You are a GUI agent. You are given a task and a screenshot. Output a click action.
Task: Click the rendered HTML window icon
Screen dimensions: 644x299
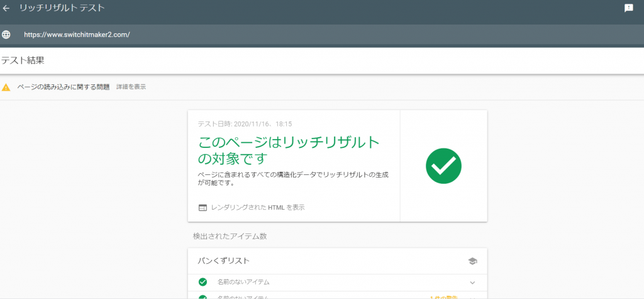pyautogui.click(x=203, y=207)
